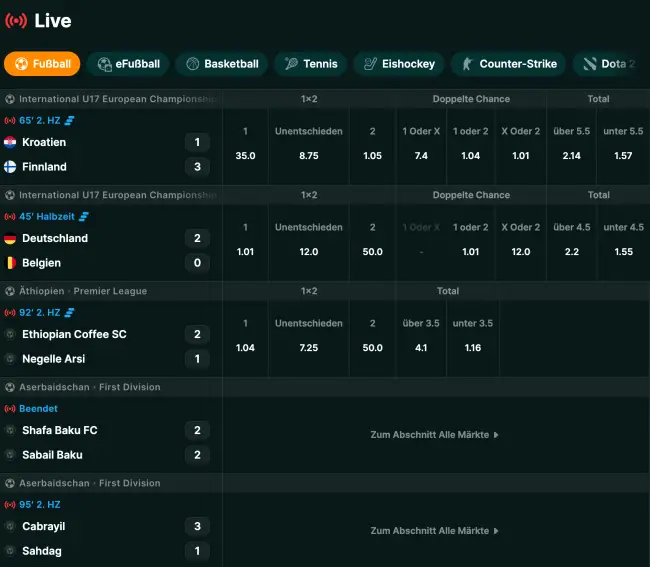Image resolution: width=650 pixels, height=567 pixels.
Task: Switch to the Tennis tab
Action: click(x=310, y=64)
